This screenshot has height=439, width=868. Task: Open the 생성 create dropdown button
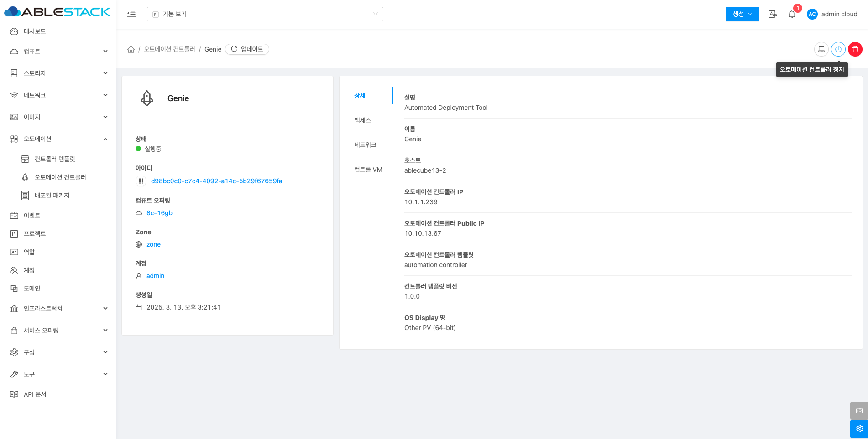(742, 14)
